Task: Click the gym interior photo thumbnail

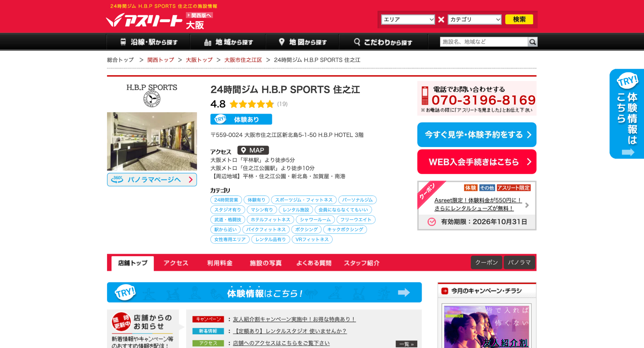Action: coord(152,141)
